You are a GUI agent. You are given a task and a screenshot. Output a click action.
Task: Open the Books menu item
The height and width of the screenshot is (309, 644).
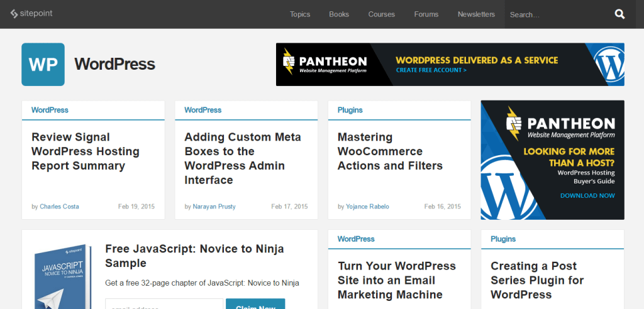tap(339, 14)
